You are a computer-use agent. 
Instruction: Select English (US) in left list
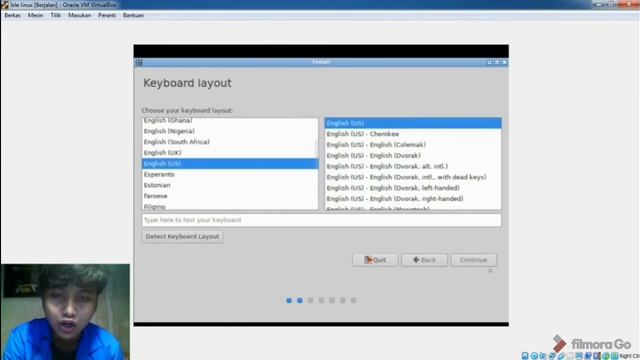pyautogui.click(x=230, y=163)
